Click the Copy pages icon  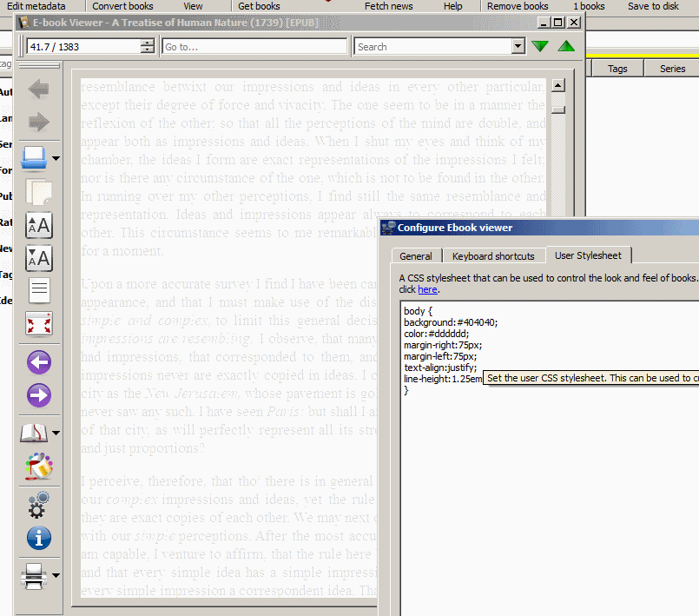pos(39,193)
